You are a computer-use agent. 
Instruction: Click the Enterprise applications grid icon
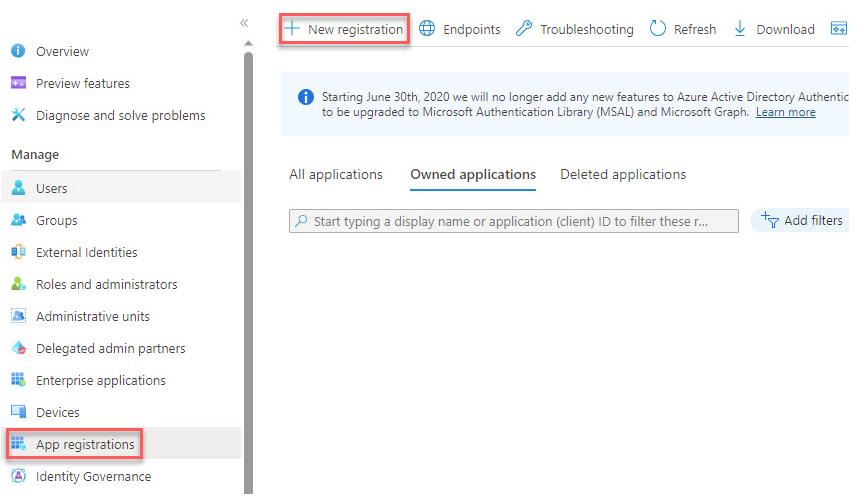(18, 380)
